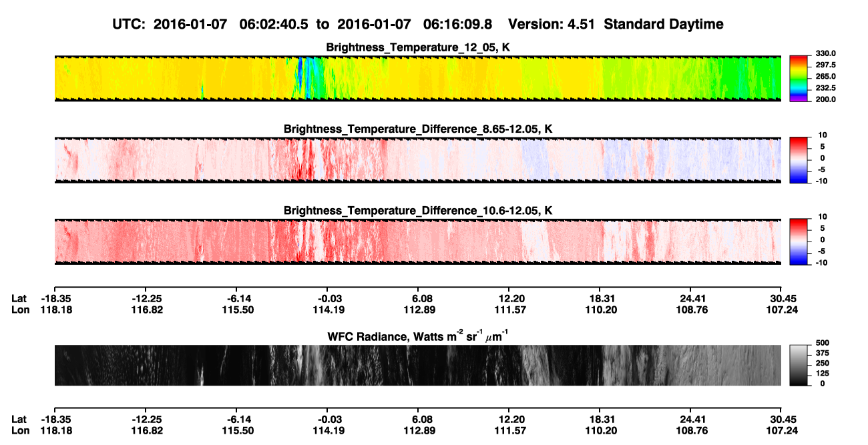Click longitude 115.50 on the axis under the WFC Radiance strip
The width and height of the screenshot is (868, 445).
(238, 430)
